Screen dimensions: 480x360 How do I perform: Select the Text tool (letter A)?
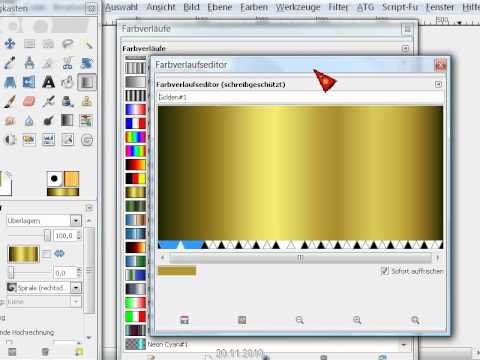coord(48,82)
